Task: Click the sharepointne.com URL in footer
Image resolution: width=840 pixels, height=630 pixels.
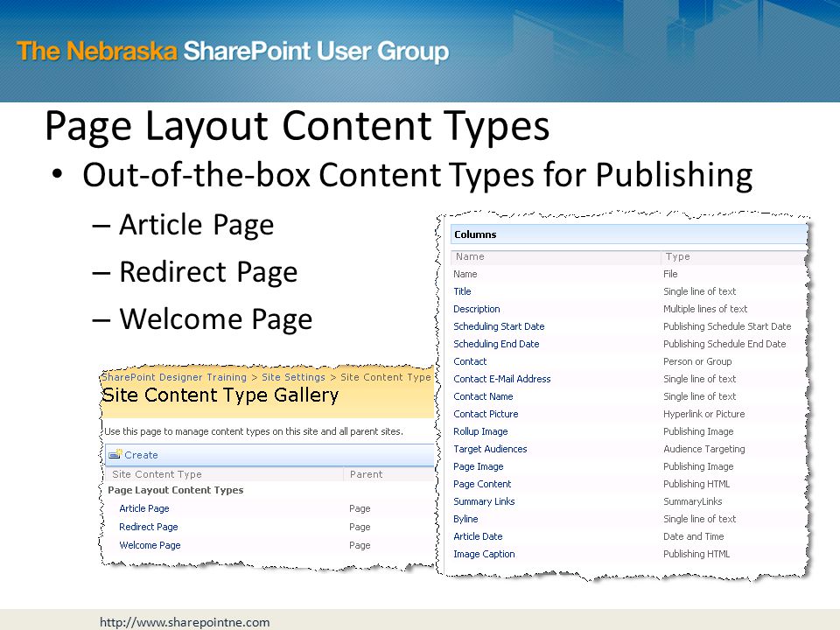Action: [185, 622]
